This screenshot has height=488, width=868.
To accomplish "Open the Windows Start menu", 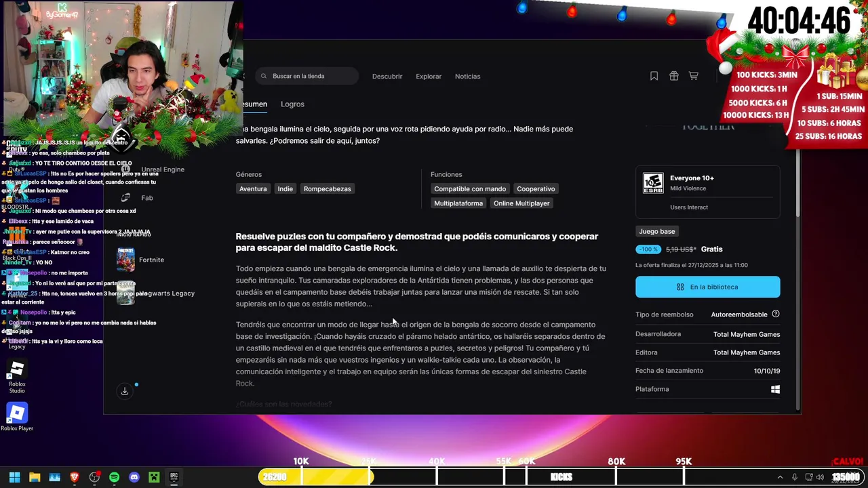I will tap(14, 477).
